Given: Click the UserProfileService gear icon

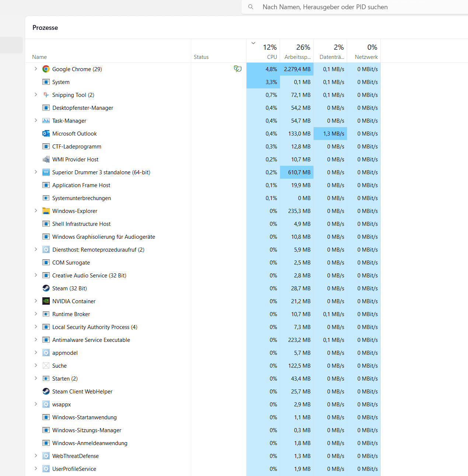Looking at the screenshot, I should click(x=46, y=469).
